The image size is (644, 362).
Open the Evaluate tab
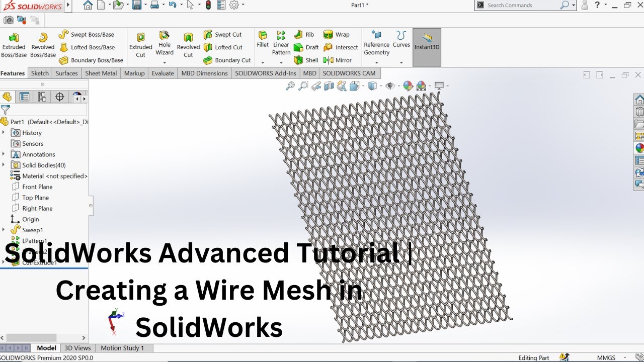point(163,73)
